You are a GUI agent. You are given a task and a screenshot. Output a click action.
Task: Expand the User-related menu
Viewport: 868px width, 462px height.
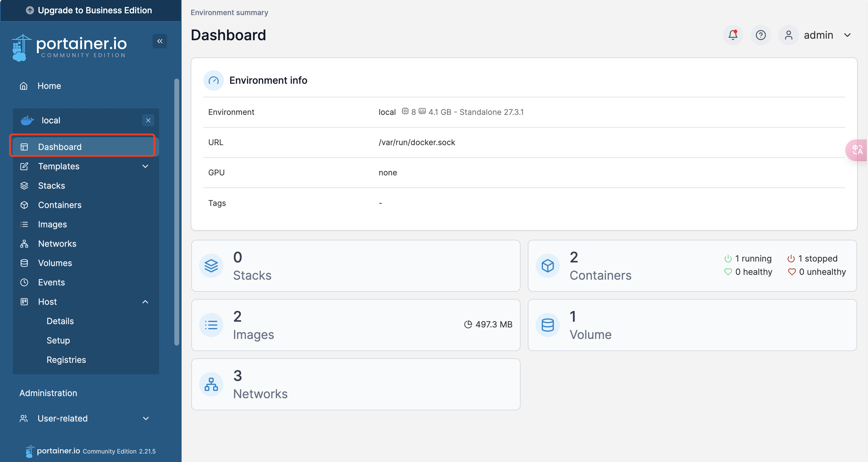pos(146,418)
